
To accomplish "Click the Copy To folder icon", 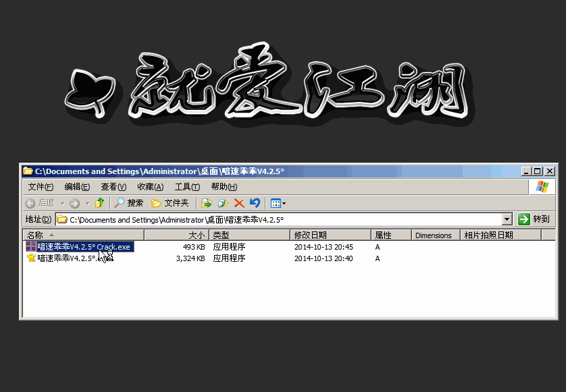I will coord(223,203).
